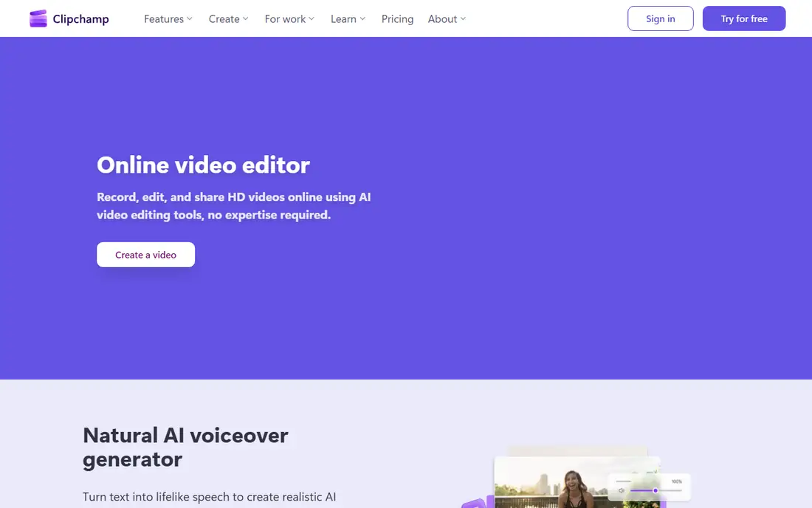The height and width of the screenshot is (508, 812).
Task: Click the 'Turn text into lifelike speech' paragraph
Action: click(x=209, y=497)
